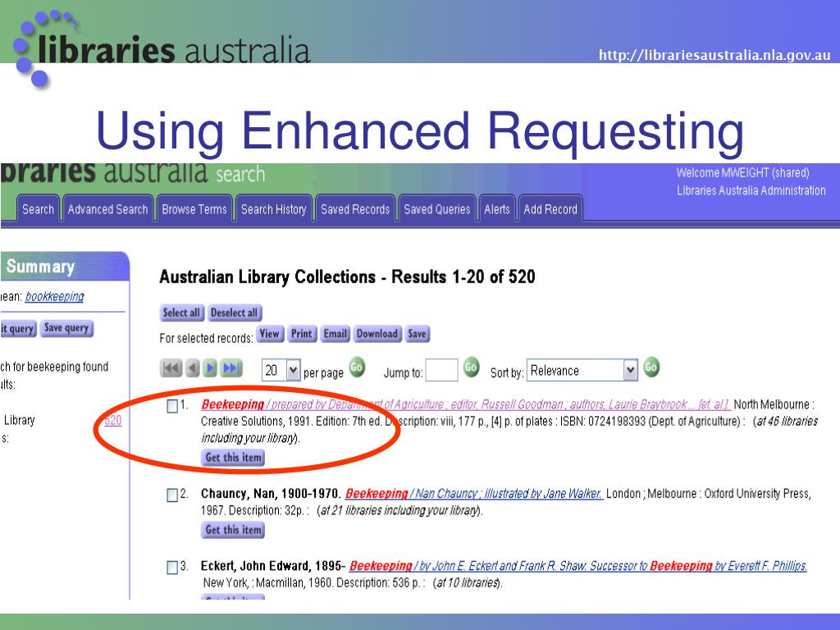Open the Saved Queries tab

[x=437, y=209]
